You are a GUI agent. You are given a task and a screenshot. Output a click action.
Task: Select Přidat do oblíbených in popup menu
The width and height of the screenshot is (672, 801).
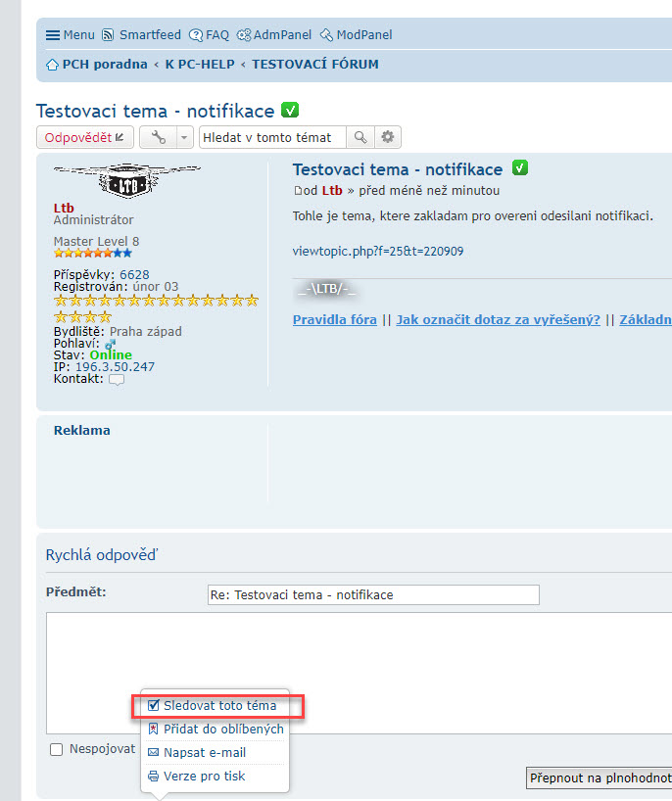222,729
